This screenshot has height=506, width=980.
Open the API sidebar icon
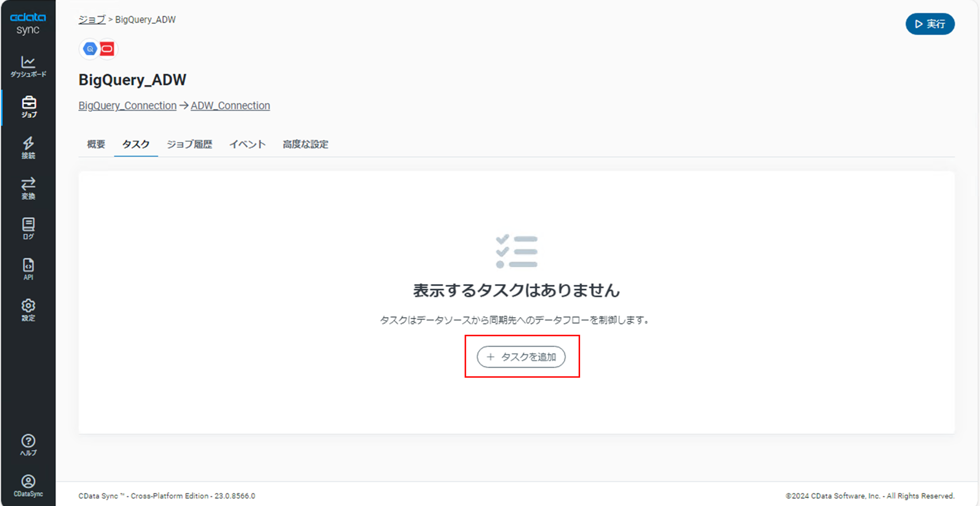[28, 269]
